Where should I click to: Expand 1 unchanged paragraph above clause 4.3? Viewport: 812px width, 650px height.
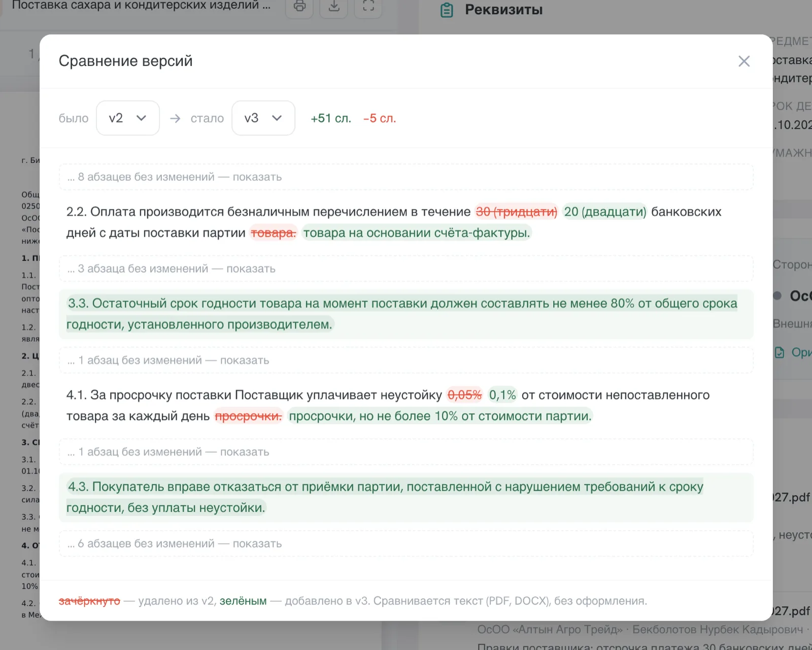point(406,452)
